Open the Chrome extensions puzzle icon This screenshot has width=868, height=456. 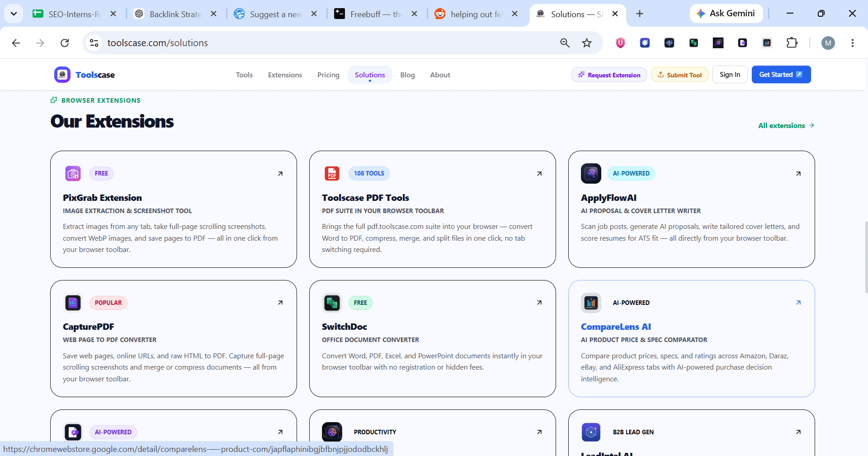click(x=792, y=43)
